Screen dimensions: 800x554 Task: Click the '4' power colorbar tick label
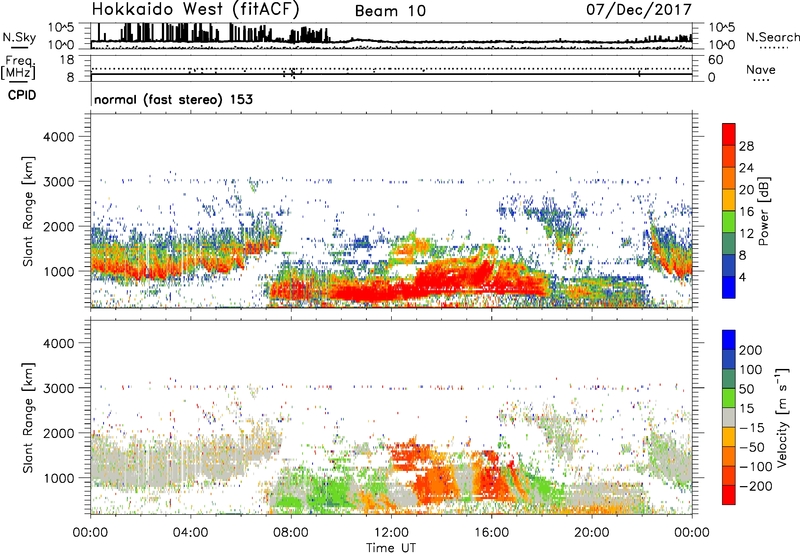(742, 277)
